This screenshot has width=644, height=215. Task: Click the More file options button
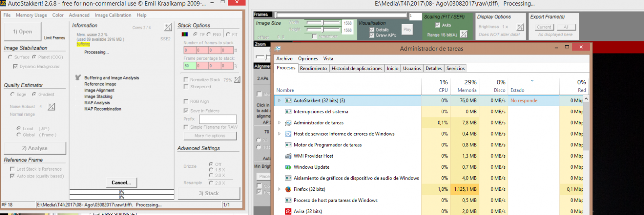point(210,136)
